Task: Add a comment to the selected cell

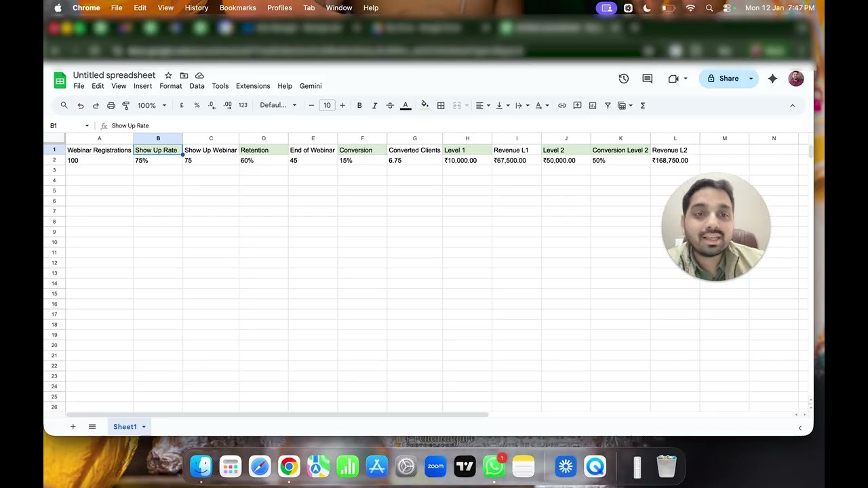Action: click(578, 106)
